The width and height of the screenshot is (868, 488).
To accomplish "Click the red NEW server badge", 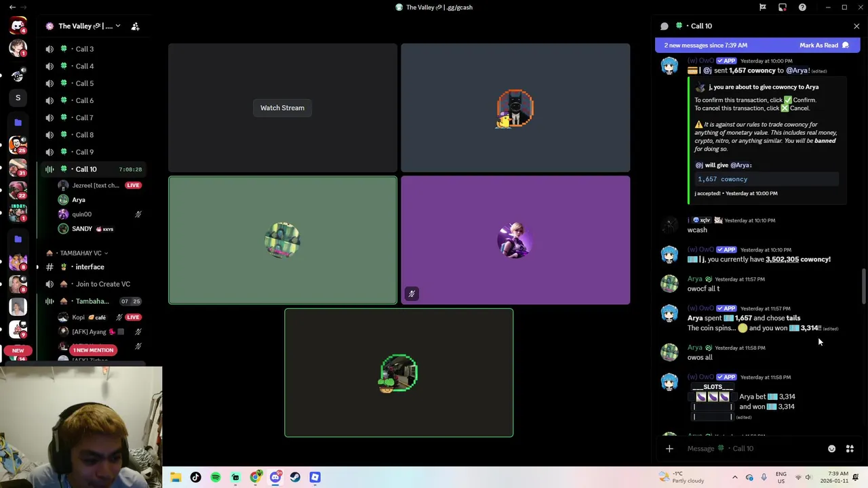I will pos(18,350).
